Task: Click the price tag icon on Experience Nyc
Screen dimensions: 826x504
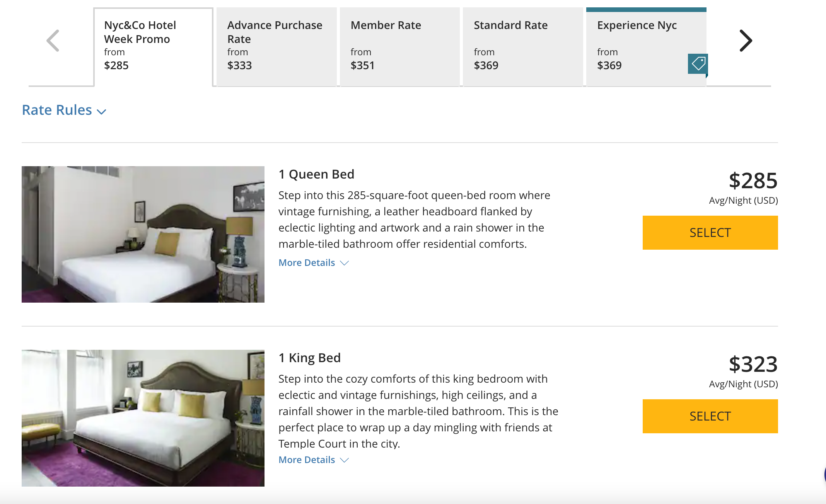Action: tap(698, 64)
